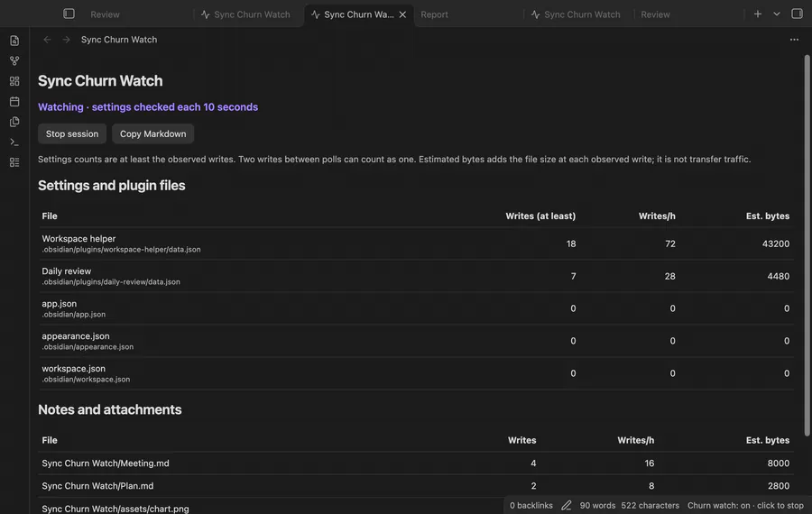The image size is (812, 514).
Task: Click the Notes and attachments heading
Action: coord(110,409)
